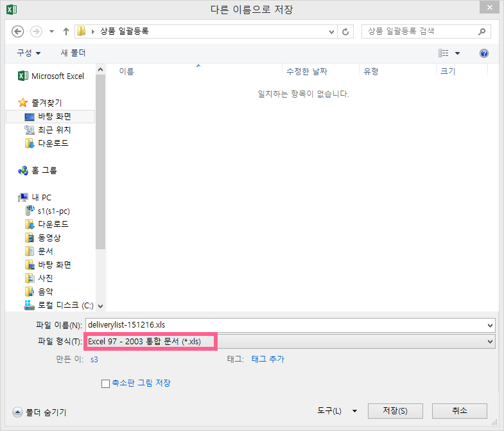Toggle 축소판 그림 저장 checkbox
The height and width of the screenshot is (431, 504).
(105, 383)
